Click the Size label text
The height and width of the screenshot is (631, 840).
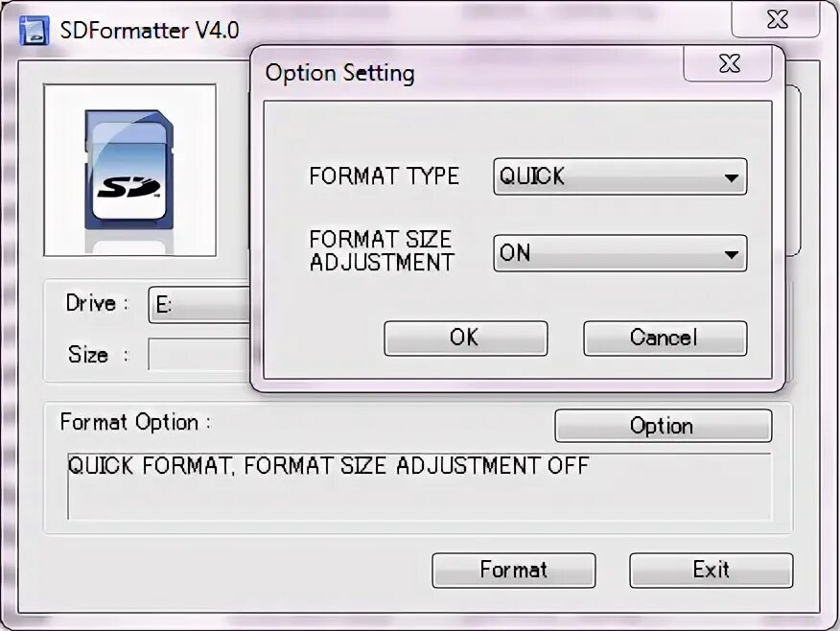click(x=99, y=355)
